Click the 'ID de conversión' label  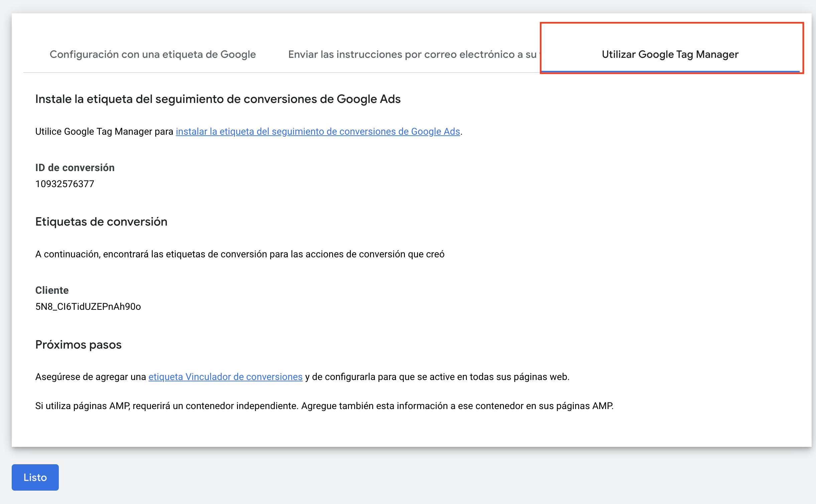point(75,167)
